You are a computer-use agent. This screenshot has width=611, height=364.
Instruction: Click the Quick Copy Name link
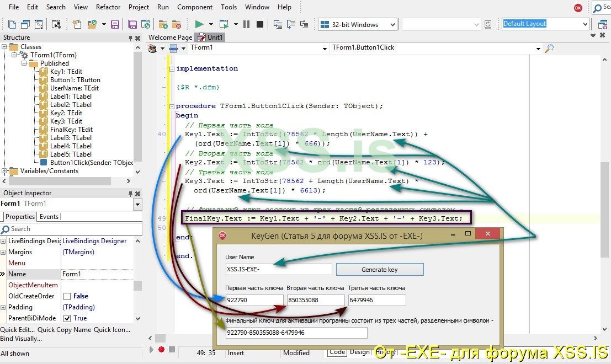click(x=66, y=330)
